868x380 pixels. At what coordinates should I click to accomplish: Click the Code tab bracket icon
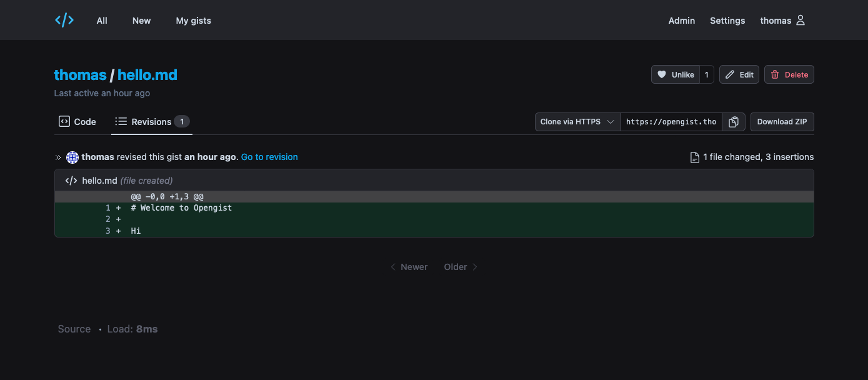pos(64,121)
